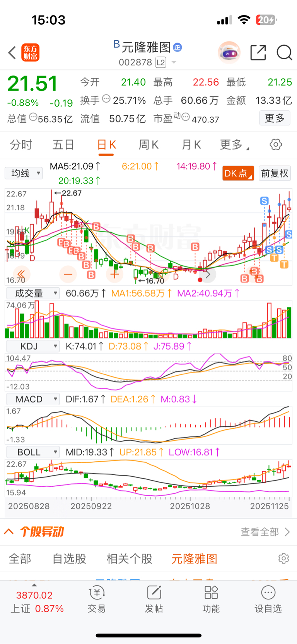Open the 成交量 indicator dropdown
297x644 pixels.
[x=32, y=294]
